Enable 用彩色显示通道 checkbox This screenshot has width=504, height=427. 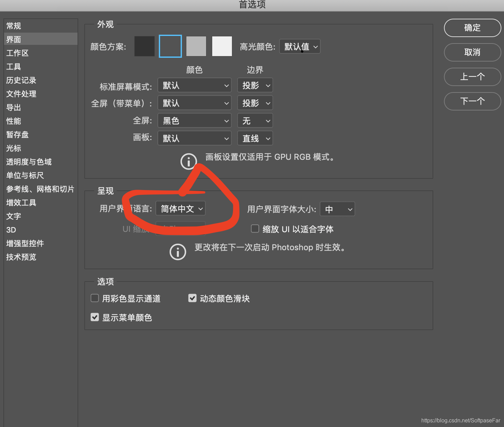tap(95, 298)
